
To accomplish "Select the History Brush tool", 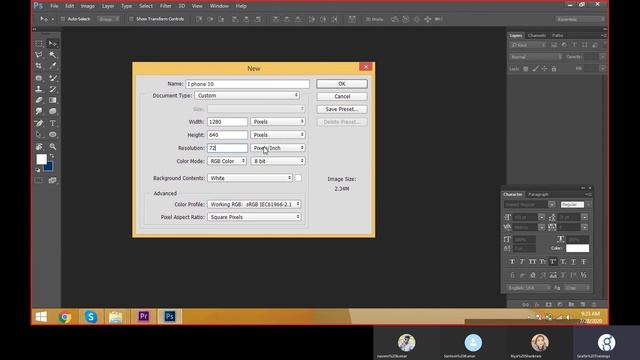I will (x=53, y=89).
